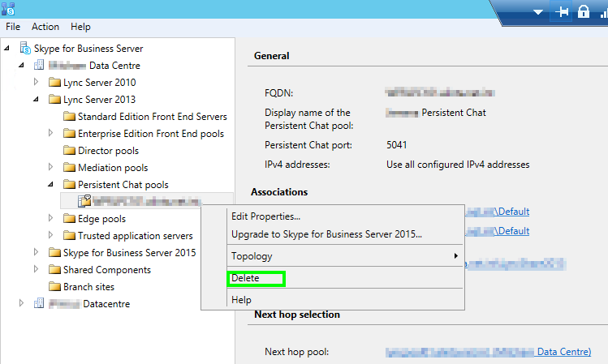Open the Topology submenu

pos(345,256)
